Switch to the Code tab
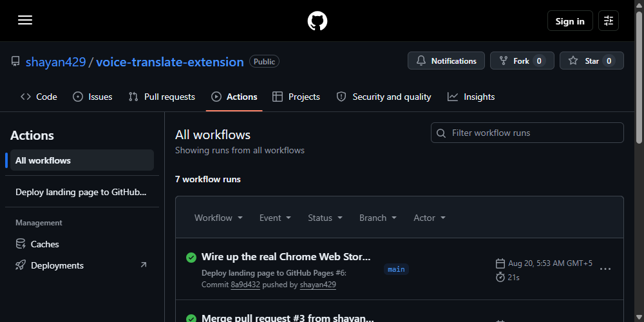Image resolution: width=644 pixels, height=322 pixels. click(x=39, y=97)
